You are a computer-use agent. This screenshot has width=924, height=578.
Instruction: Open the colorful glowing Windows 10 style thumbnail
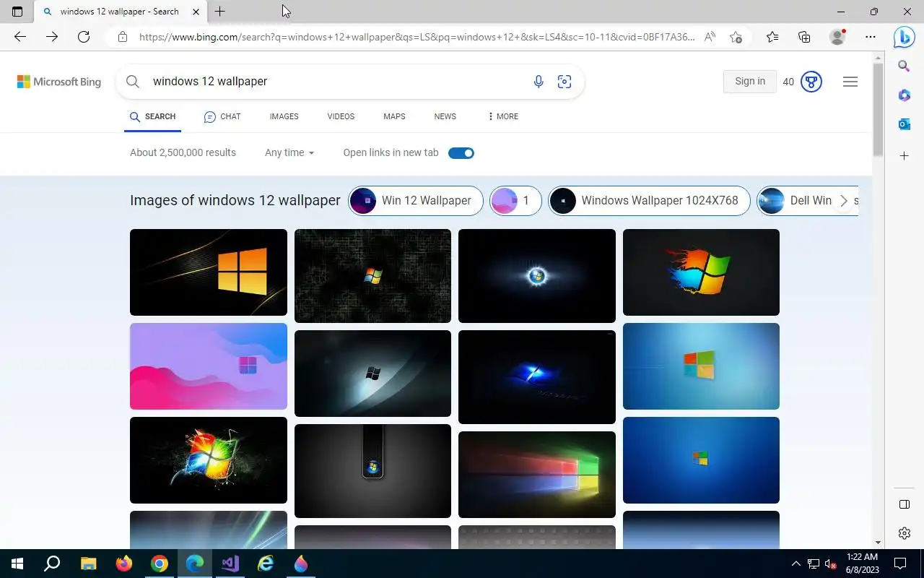pyautogui.click(x=537, y=475)
